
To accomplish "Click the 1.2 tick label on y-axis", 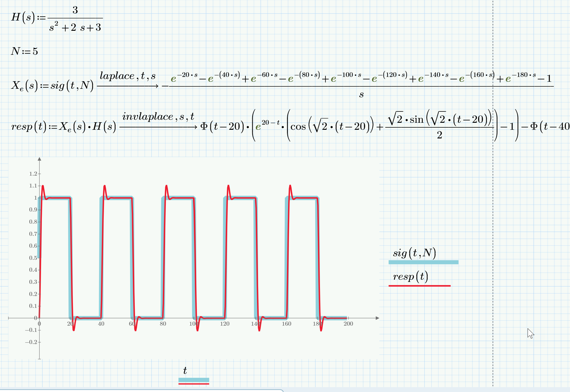I will point(33,174).
